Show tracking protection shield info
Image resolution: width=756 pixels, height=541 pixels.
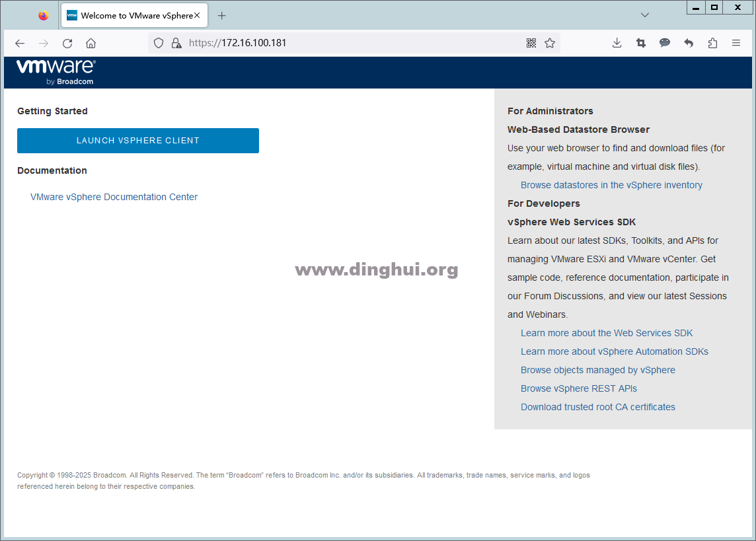click(159, 43)
